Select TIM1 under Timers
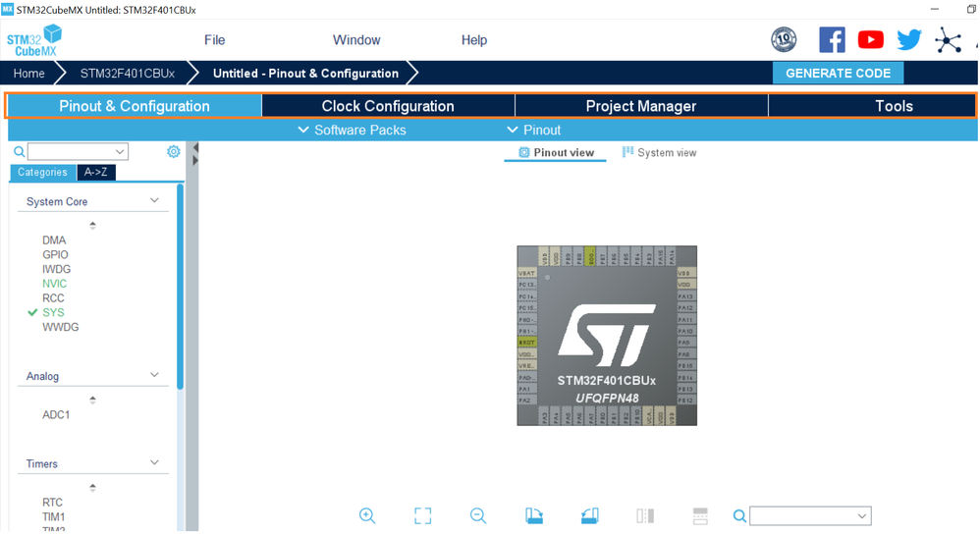980x535 pixels. point(54,517)
